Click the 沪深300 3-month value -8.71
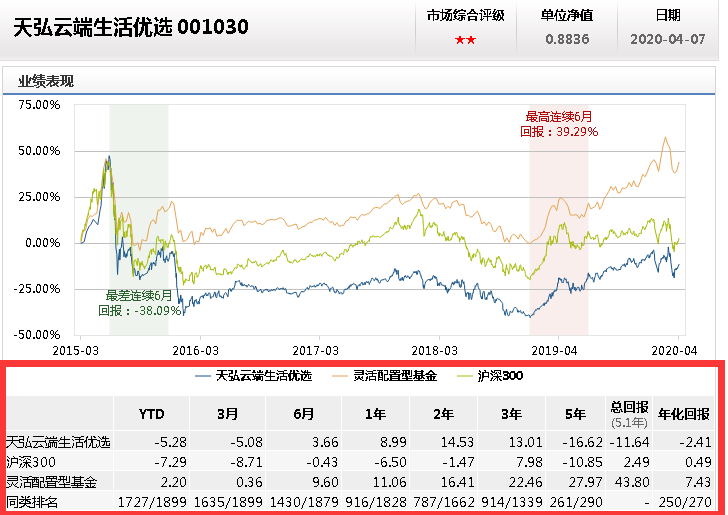The width and height of the screenshot is (728, 515). (247, 462)
